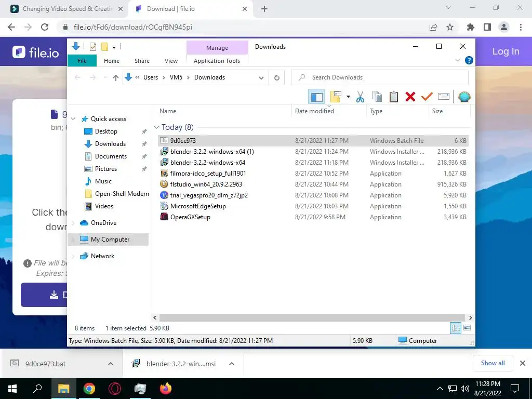Select the filmora-idco_setup_full1901 file icon
The width and height of the screenshot is (532, 399).
click(164, 174)
